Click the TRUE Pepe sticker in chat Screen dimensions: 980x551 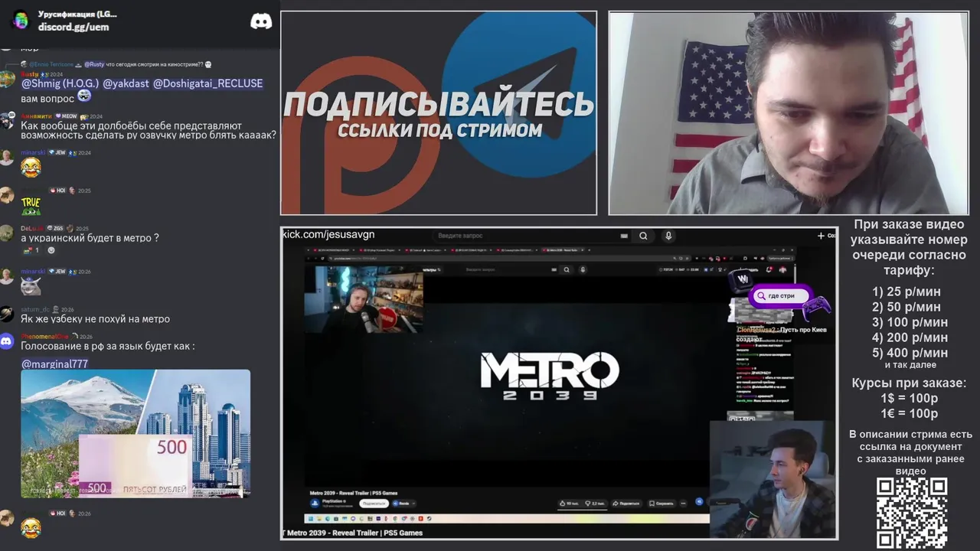point(31,205)
